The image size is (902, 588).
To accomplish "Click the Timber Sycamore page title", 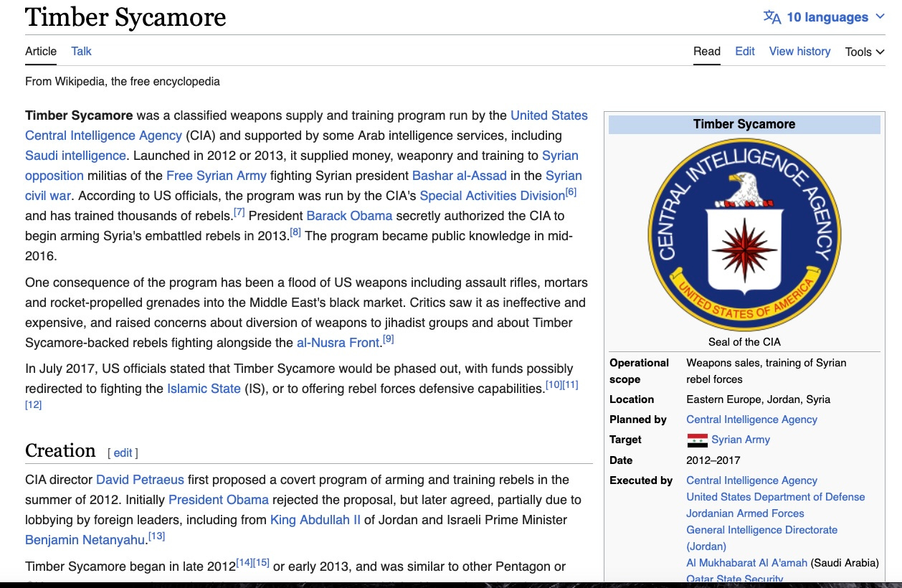I will point(125,17).
